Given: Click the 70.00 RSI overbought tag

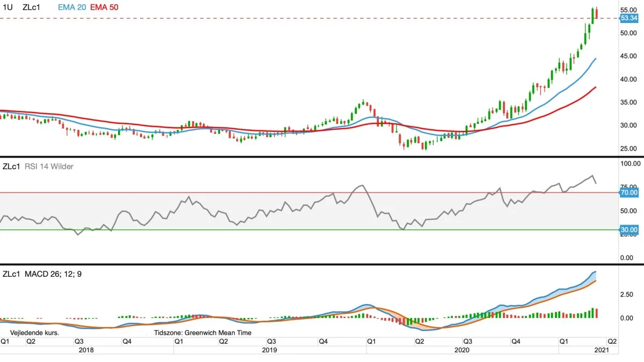Looking at the screenshot, I should pyautogui.click(x=628, y=192).
